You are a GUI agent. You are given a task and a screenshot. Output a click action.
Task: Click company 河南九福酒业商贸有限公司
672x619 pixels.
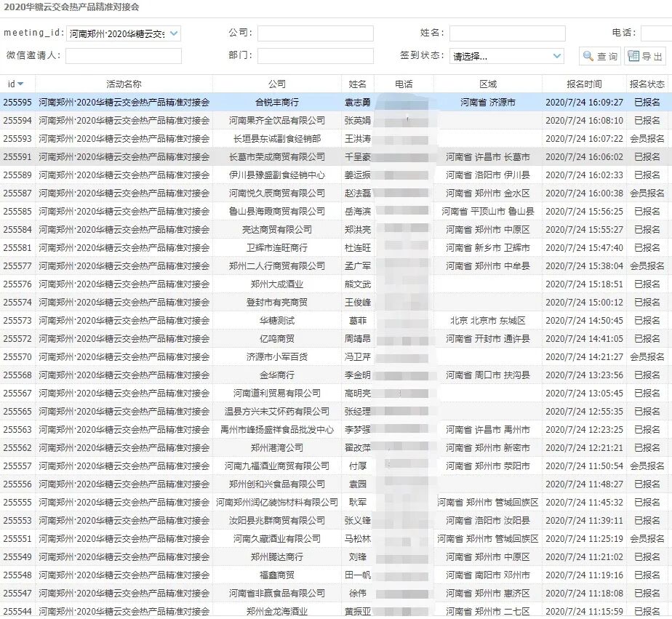click(277, 466)
